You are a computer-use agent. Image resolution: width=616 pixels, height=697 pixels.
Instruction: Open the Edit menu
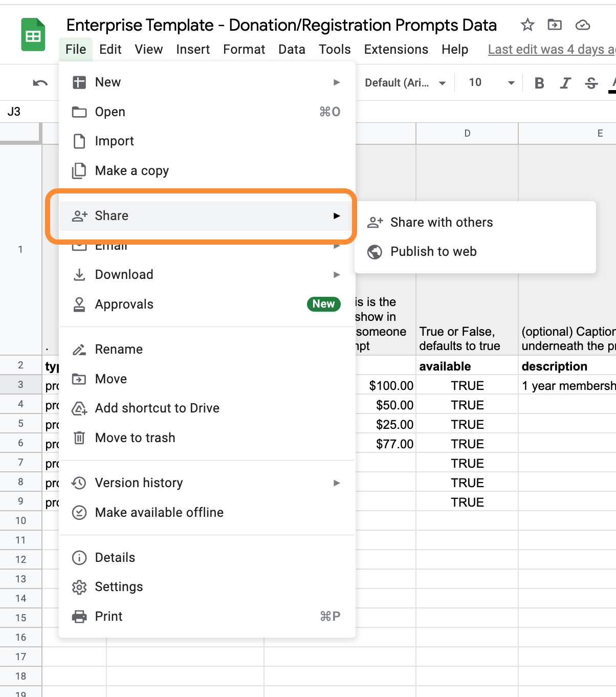pos(111,50)
